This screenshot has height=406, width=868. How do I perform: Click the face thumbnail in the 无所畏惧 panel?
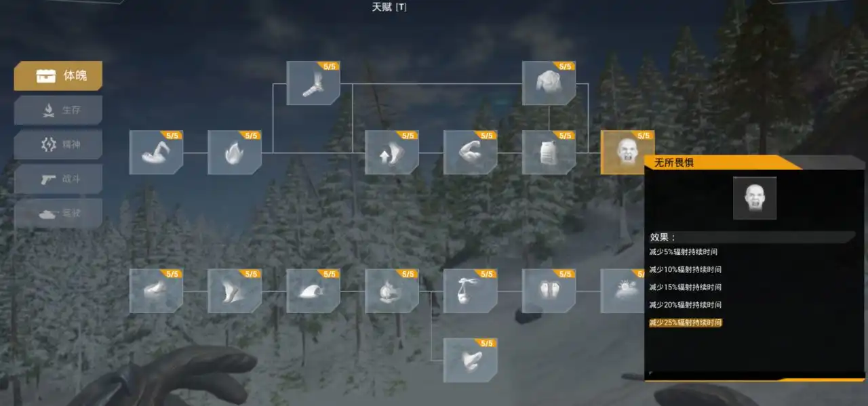click(755, 198)
